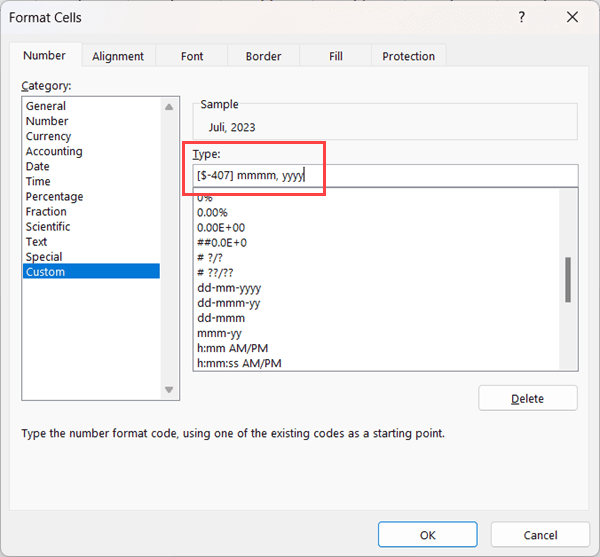Image resolution: width=600 pixels, height=557 pixels.
Task: Confirm with the OK button
Action: (427, 534)
